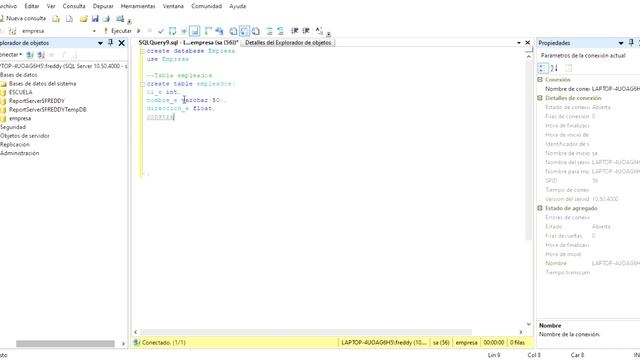The width and height of the screenshot is (640, 360).
Task: Select the Seguridad node
Action: coord(13,127)
